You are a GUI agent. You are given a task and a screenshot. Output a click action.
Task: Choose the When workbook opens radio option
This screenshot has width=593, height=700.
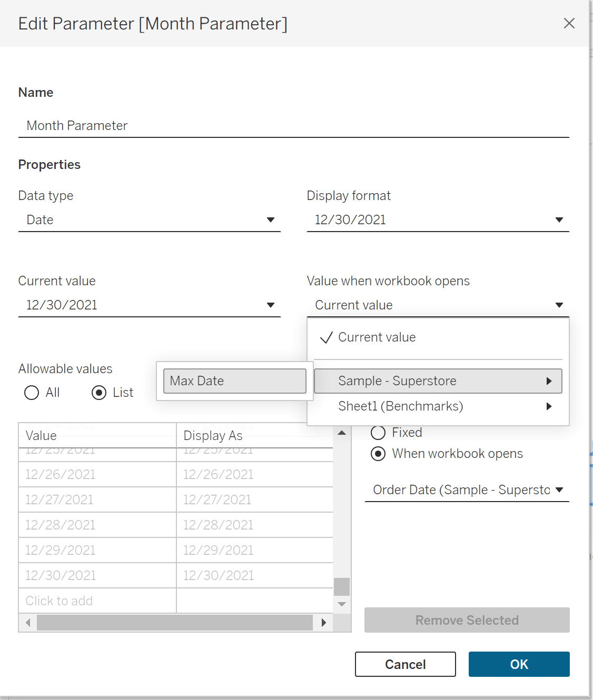click(x=378, y=454)
